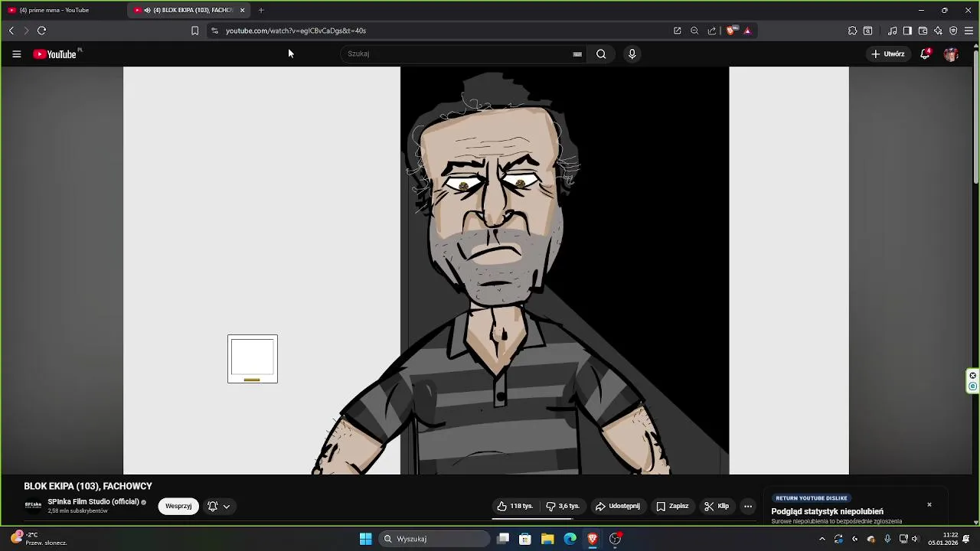Open YouTube notifications bell
Viewport: 980px width, 551px height.
(925, 54)
